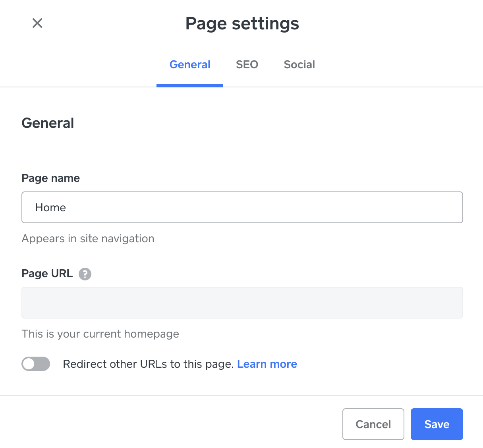Open the Learn more link

coord(267,364)
